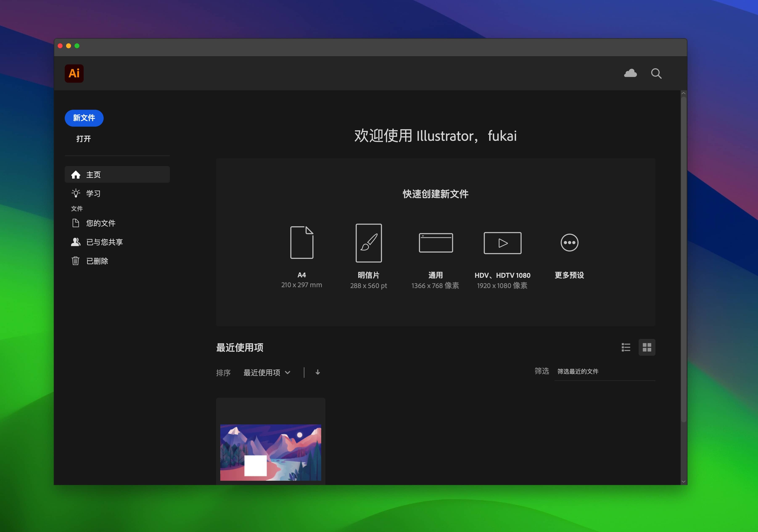Create a new A4 document from preset icon

click(301, 242)
